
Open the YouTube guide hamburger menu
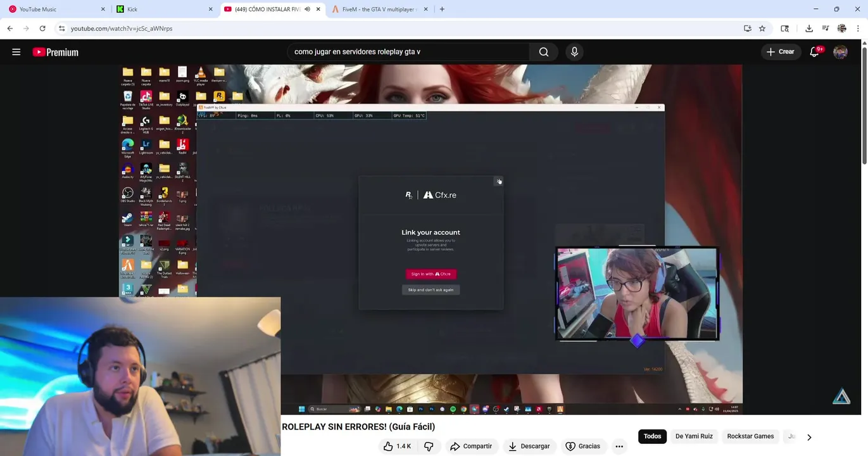coord(16,52)
